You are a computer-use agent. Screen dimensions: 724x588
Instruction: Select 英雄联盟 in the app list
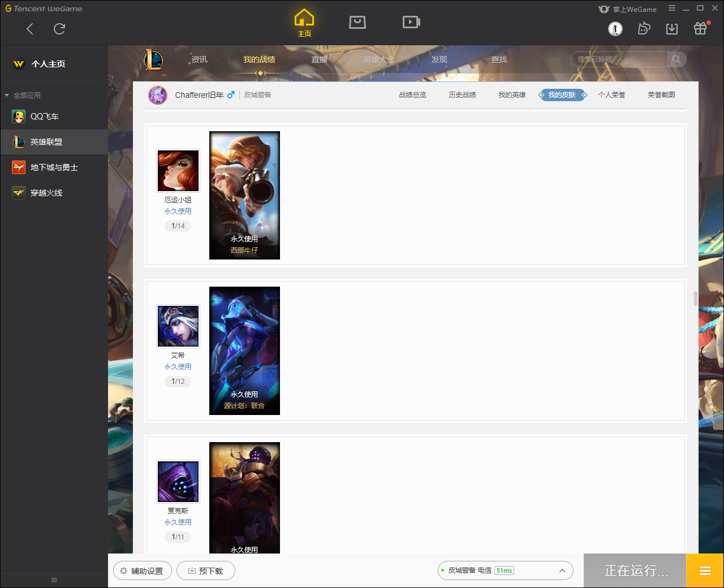[x=54, y=142]
